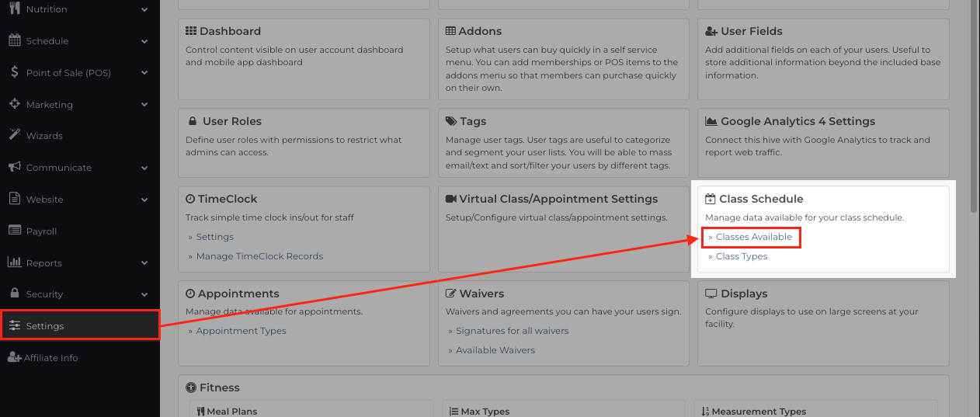This screenshot has width=980, height=417.
Task: Click the Point of Sale dollar icon
Action: coord(15,72)
